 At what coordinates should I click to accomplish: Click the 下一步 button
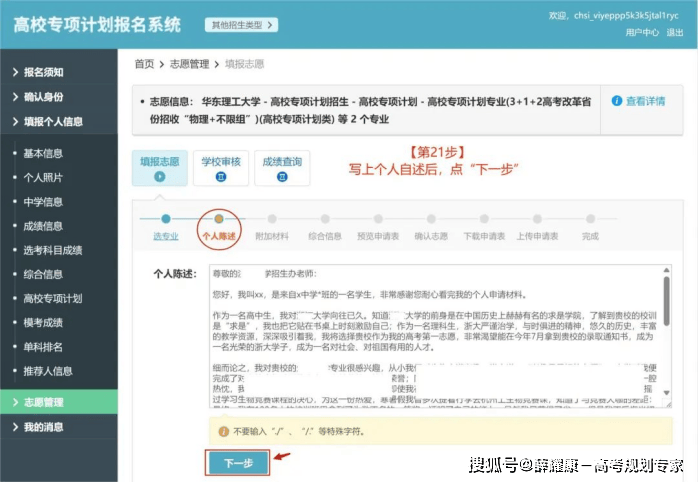[x=238, y=463]
